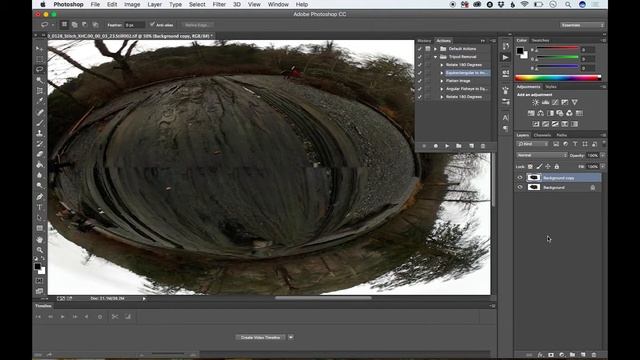Expand the first Rotate 180 Degrees action
This screenshot has width=640, height=360.
[442, 65]
